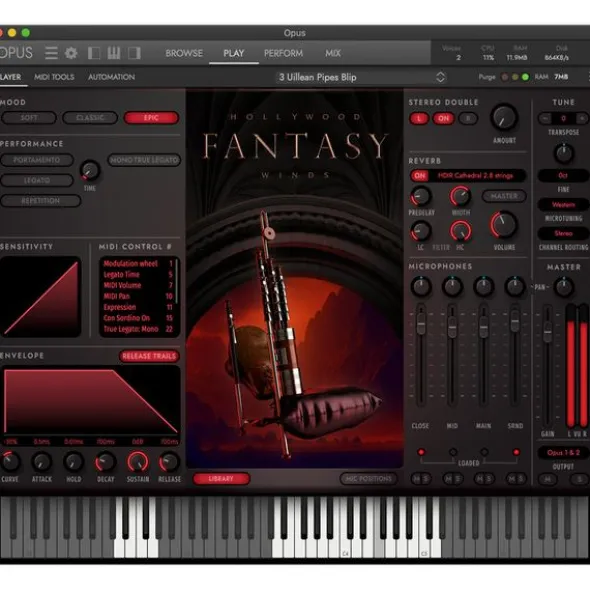Open the Western microtuning dropdown
The width and height of the screenshot is (590, 591).
[x=563, y=205]
